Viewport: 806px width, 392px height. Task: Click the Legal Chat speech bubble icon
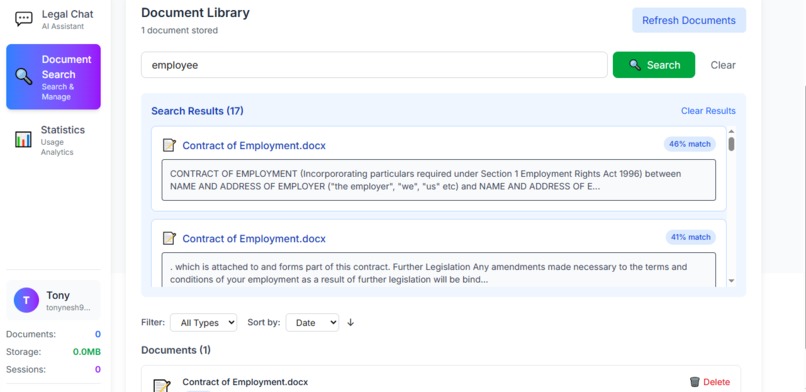tap(24, 20)
